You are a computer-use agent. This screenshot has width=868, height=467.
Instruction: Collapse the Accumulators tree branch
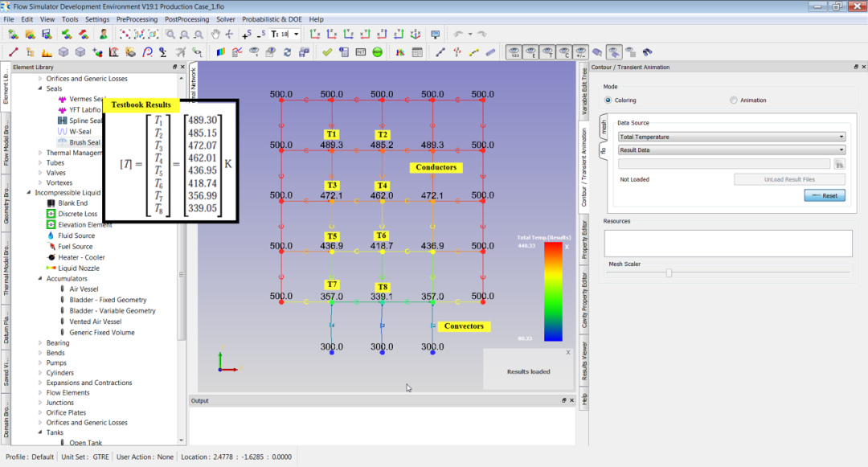tap(40, 278)
